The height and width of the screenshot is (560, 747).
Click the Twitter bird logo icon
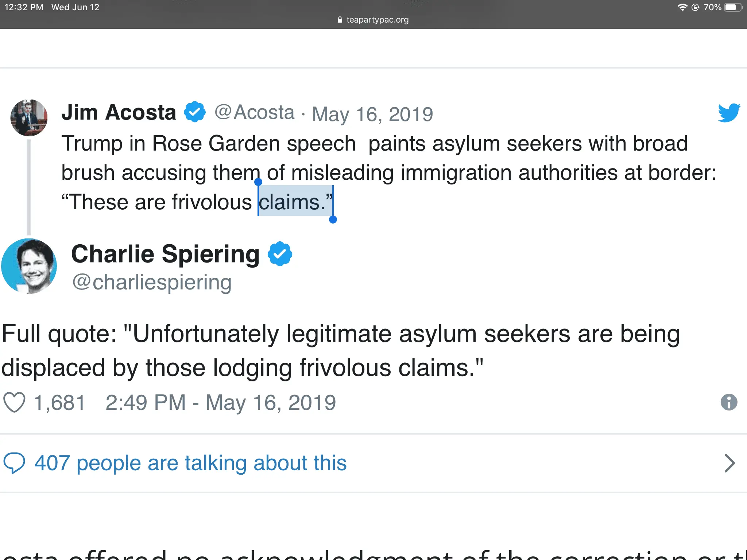[x=729, y=113]
